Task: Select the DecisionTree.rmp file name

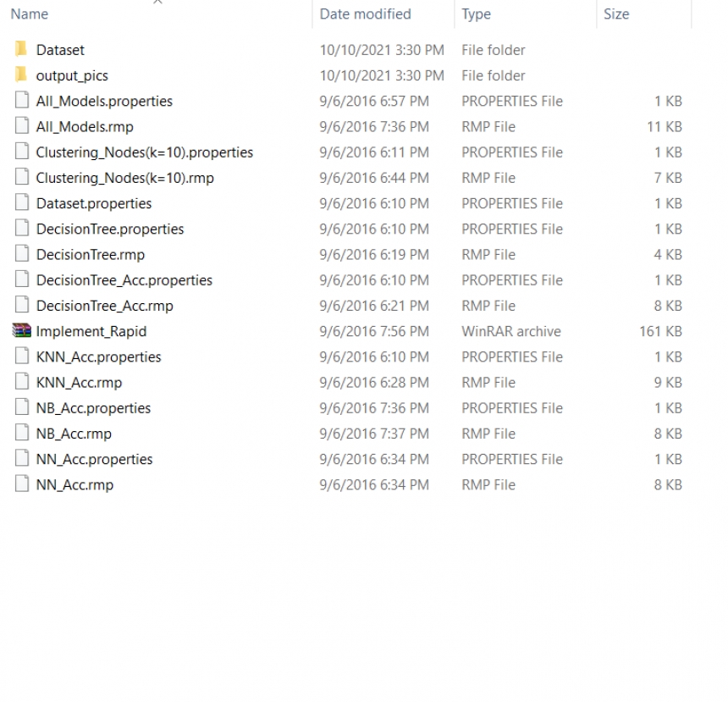Action: coord(90,255)
